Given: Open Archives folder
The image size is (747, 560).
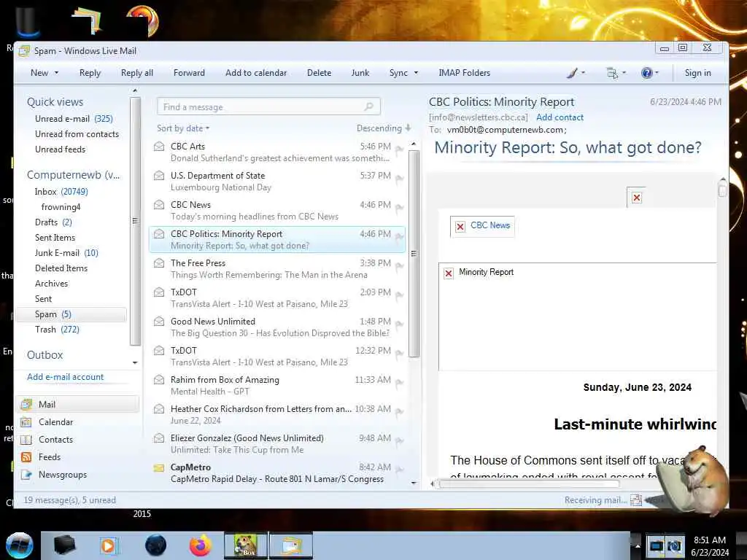Looking at the screenshot, I should pos(52,284).
